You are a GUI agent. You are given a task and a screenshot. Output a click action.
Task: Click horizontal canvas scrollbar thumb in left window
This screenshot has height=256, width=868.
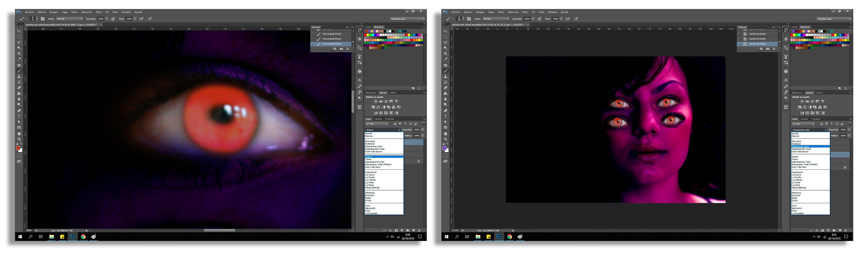click(x=219, y=230)
